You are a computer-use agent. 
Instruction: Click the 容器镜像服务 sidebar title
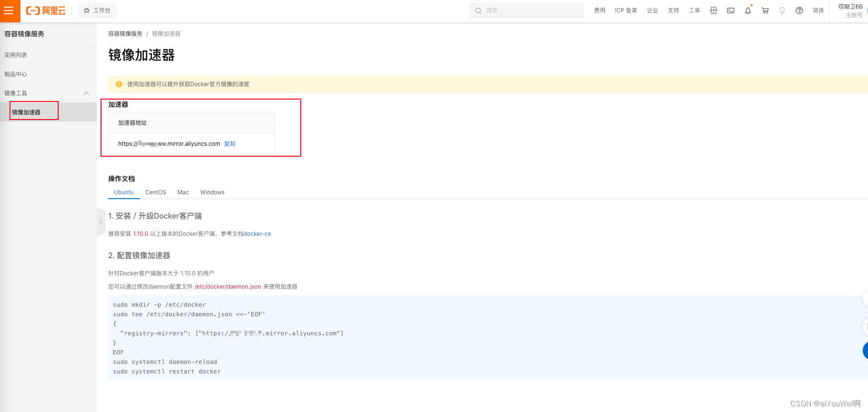(x=24, y=34)
